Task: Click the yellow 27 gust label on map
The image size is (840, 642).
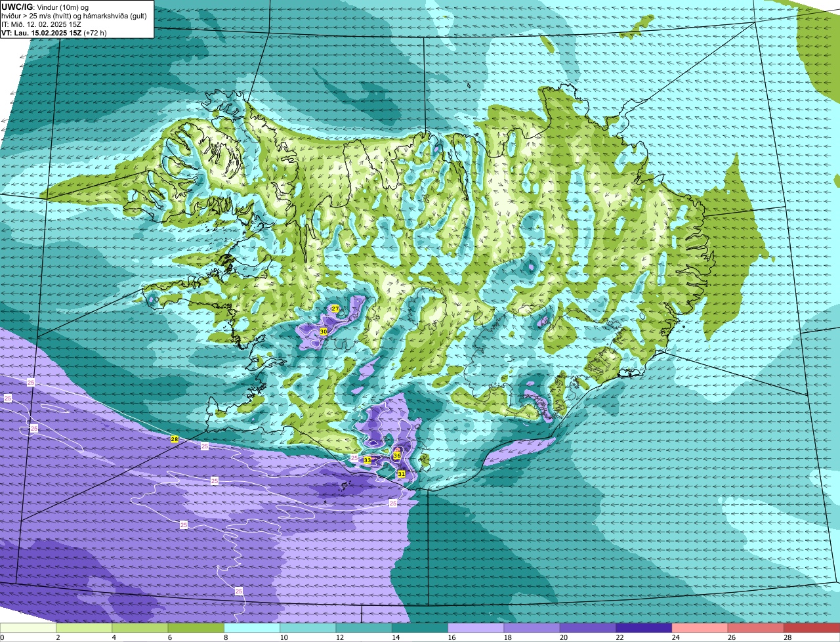Action: coord(335,309)
